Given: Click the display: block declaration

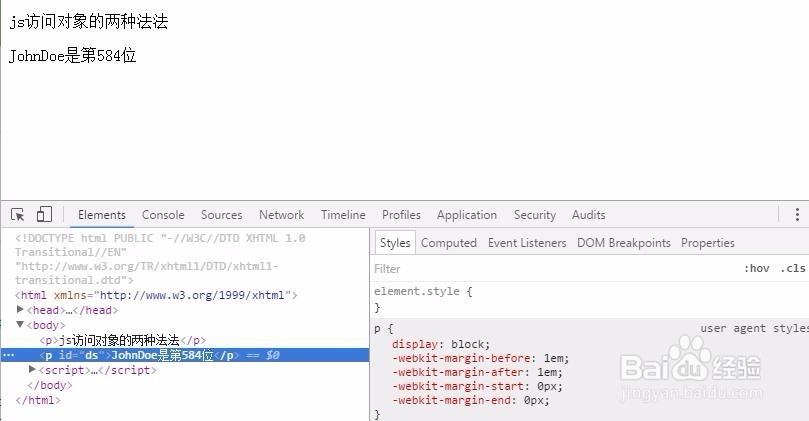Looking at the screenshot, I should pyautogui.click(x=441, y=344).
